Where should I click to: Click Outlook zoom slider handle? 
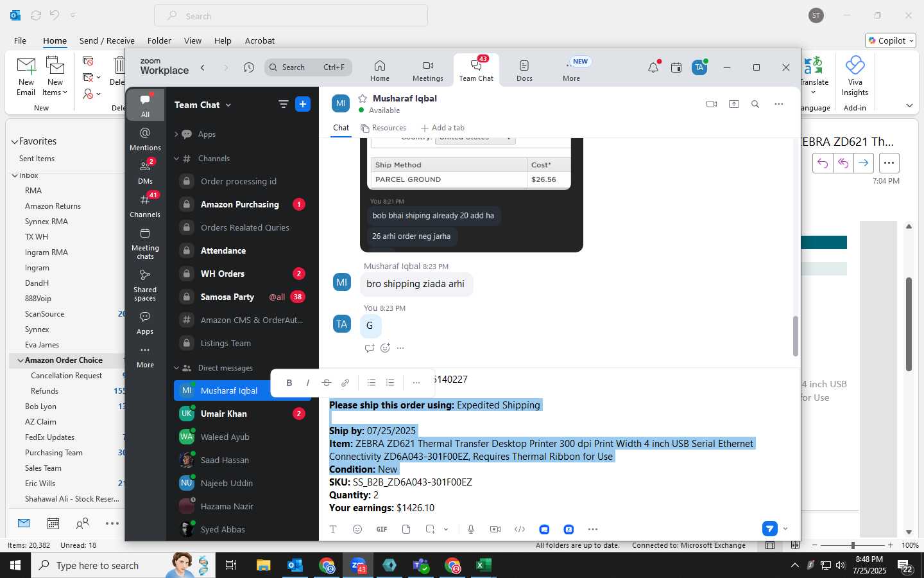pos(853,545)
